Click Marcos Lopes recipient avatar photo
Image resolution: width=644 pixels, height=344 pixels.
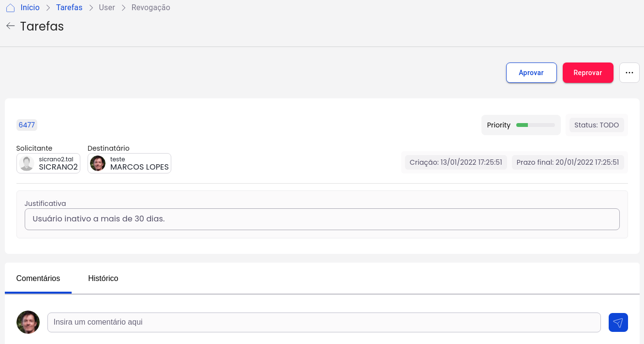(98, 163)
